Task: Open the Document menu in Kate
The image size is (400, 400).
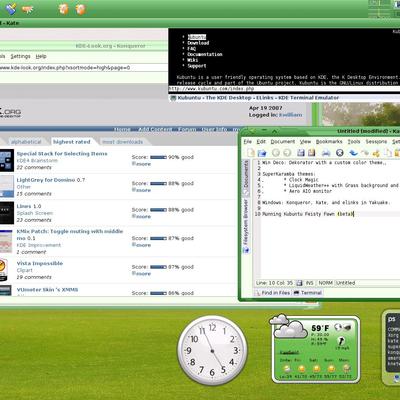Action: tap(283, 142)
